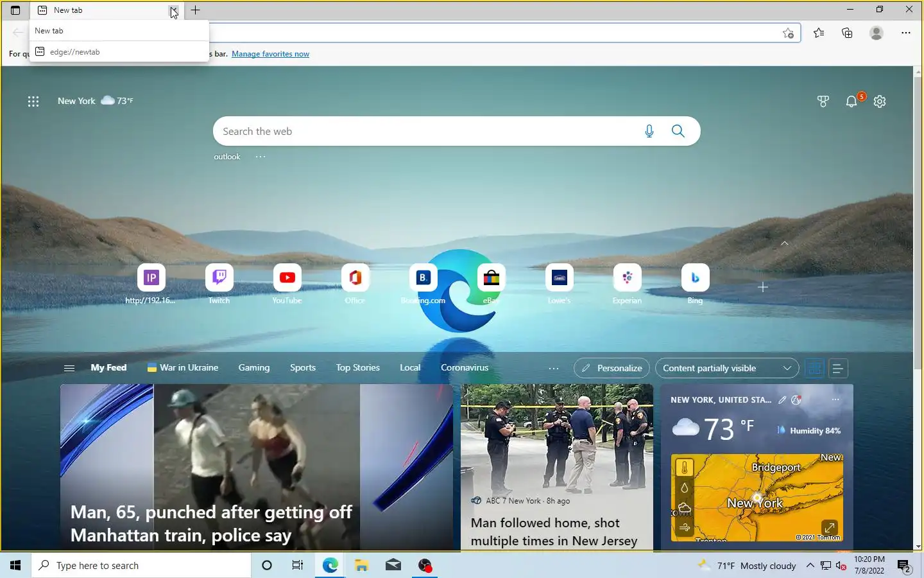Open the tab actions menu icon
Viewport: 924px width, 578px height.
(x=15, y=10)
